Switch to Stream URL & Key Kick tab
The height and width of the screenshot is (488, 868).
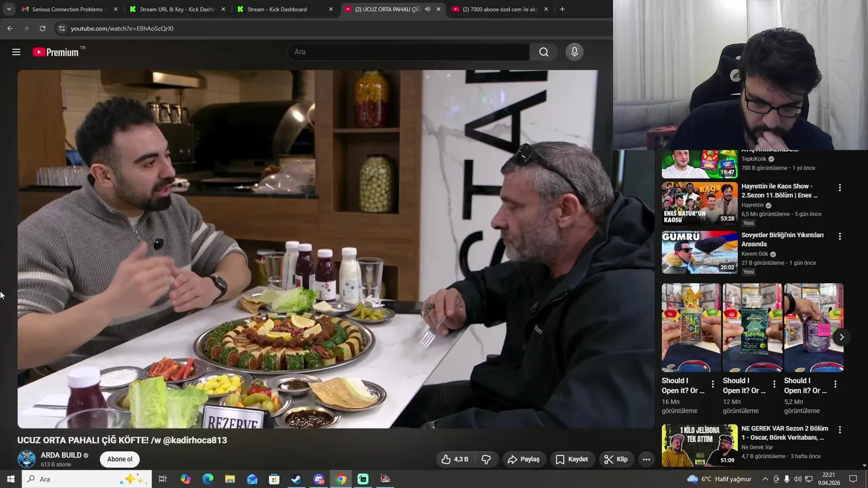(x=177, y=9)
